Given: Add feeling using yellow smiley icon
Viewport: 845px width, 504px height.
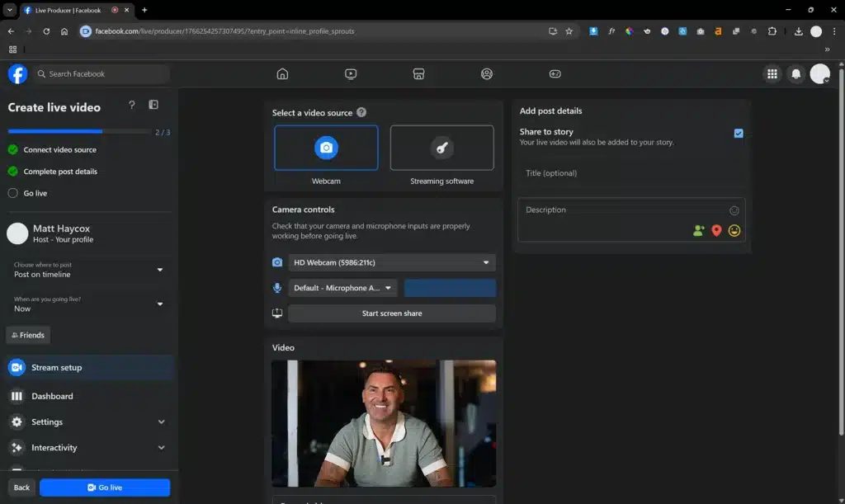Looking at the screenshot, I should [x=734, y=230].
